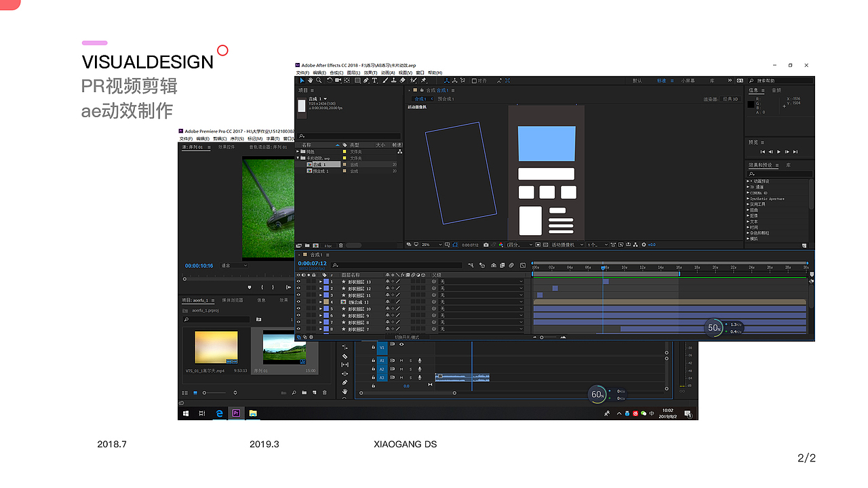The height and width of the screenshot is (488, 868).
Task: Choose the Zoom magnifier tool in After Effects
Action: (319, 81)
